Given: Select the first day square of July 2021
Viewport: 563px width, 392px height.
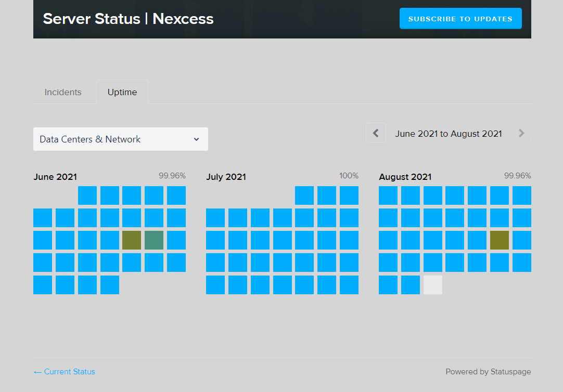Looking at the screenshot, I should click(x=304, y=195).
